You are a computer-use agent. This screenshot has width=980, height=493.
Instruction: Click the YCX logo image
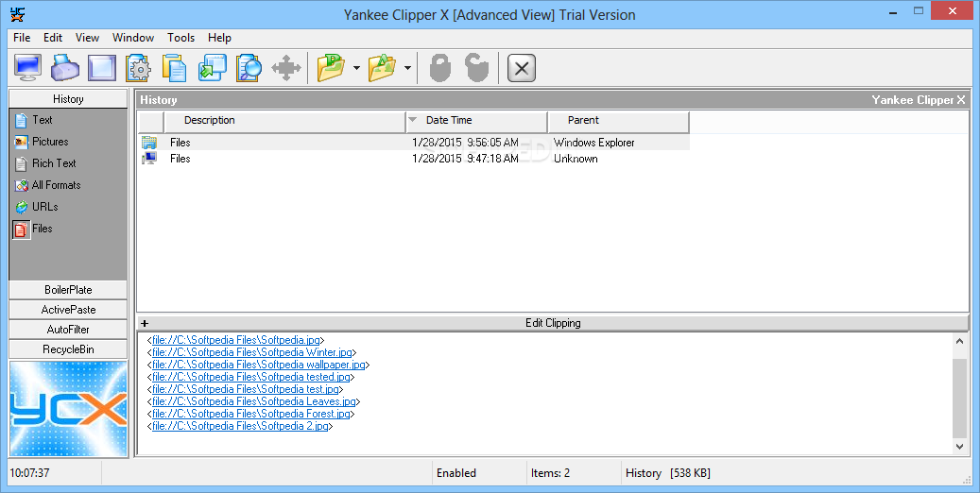tap(68, 409)
